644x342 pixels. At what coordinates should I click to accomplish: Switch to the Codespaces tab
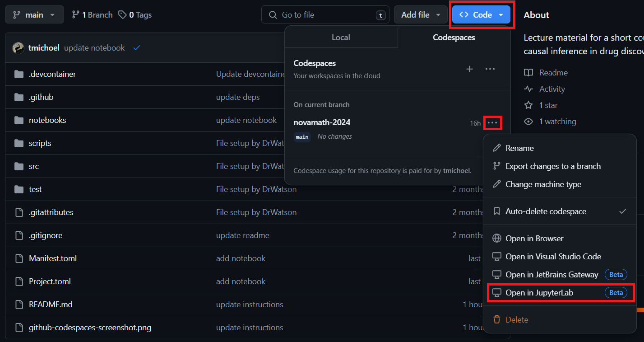[454, 37]
